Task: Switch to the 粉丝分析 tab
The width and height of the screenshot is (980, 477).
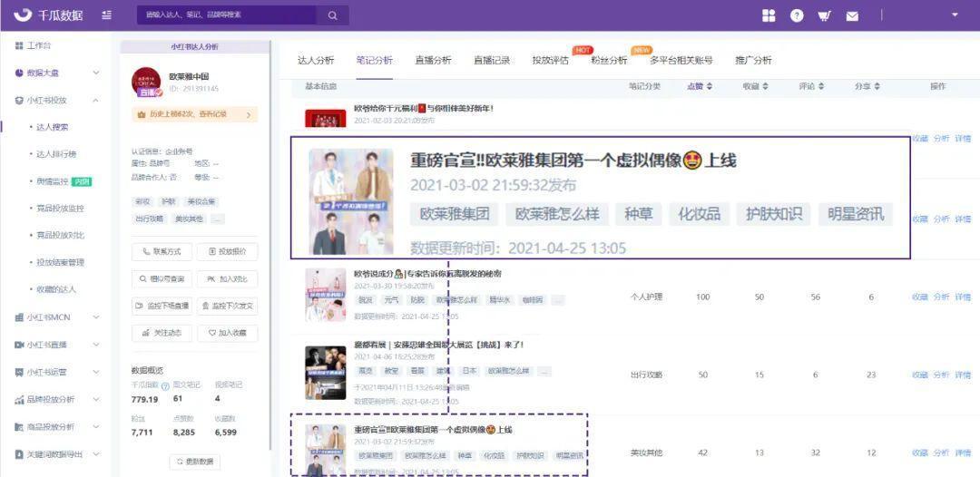Action: click(x=610, y=61)
